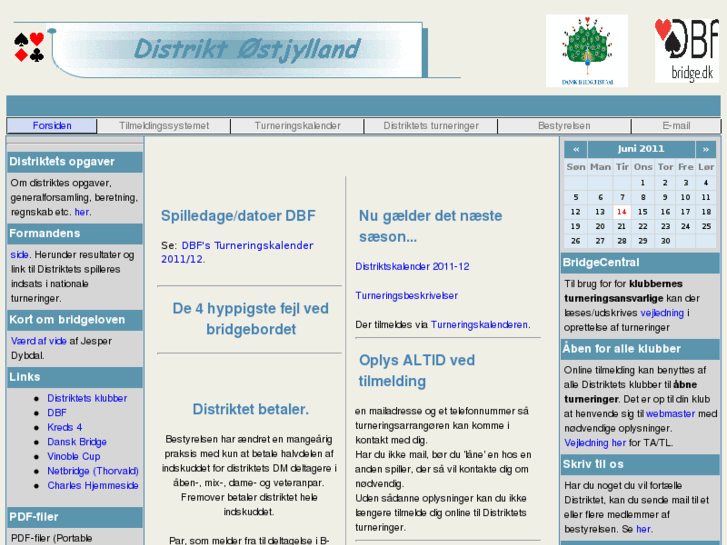Image resolution: width=727 pixels, height=545 pixels.
Task: Open the Vinoble Cup link
Action: [x=74, y=456]
